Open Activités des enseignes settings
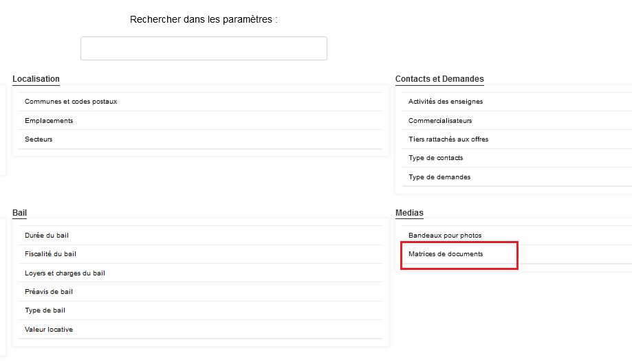 [446, 102]
